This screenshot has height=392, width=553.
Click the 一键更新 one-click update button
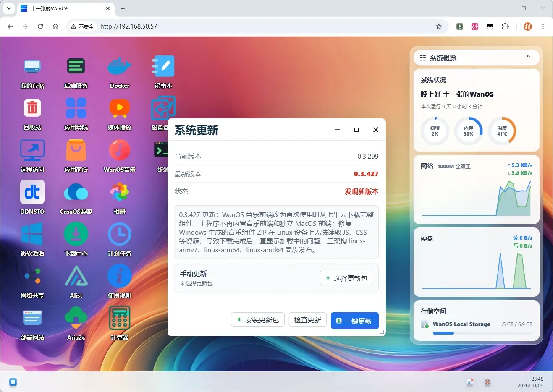(x=354, y=321)
